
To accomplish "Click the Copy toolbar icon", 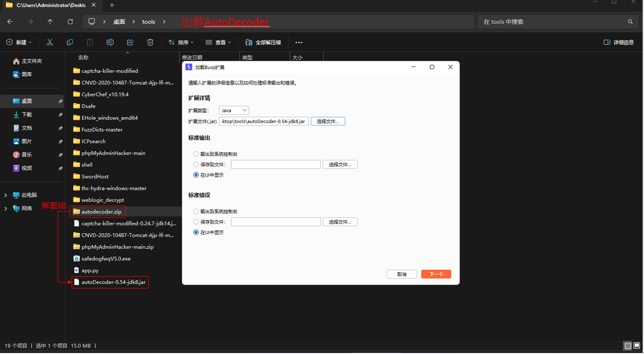I will (x=70, y=42).
